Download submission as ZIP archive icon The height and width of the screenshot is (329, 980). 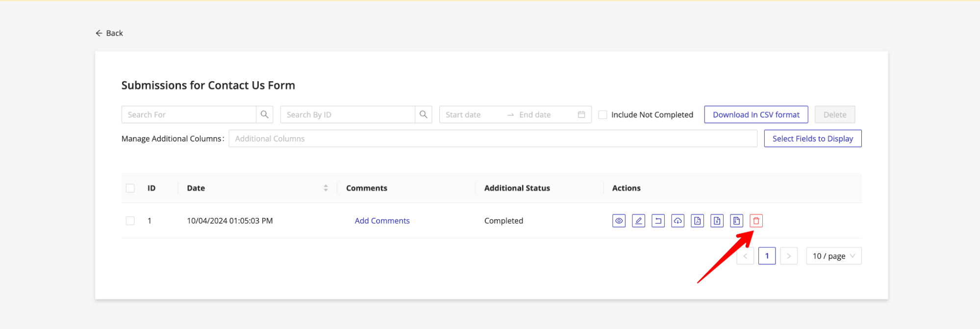coord(736,221)
